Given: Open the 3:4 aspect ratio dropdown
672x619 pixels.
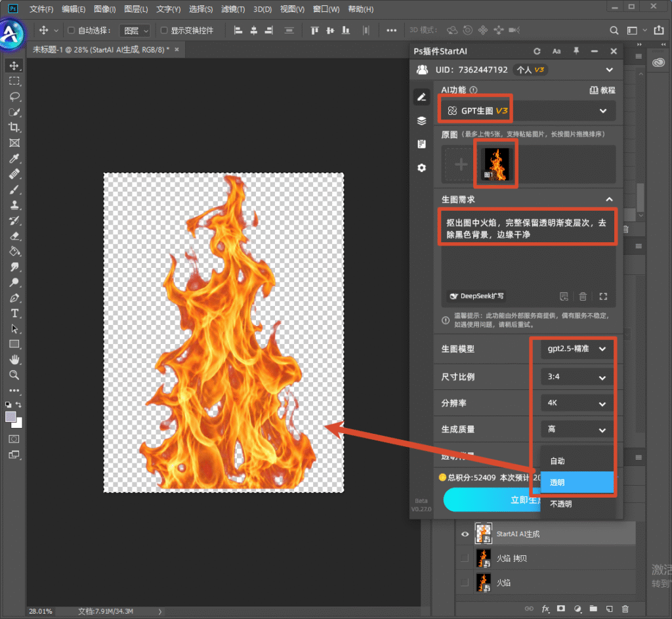Looking at the screenshot, I should (576, 377).
